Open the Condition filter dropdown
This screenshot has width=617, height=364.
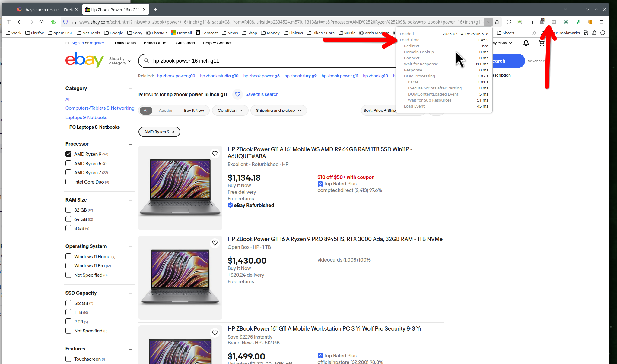(x=230, y=111)
